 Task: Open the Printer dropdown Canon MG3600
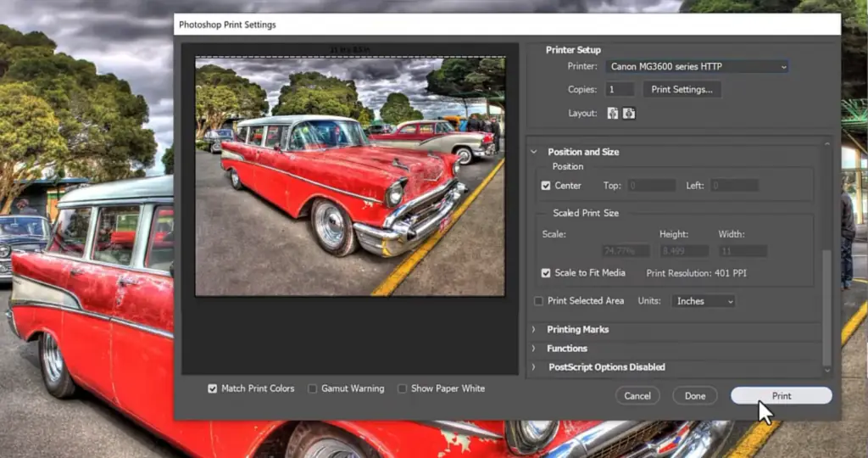coord(697,66)
